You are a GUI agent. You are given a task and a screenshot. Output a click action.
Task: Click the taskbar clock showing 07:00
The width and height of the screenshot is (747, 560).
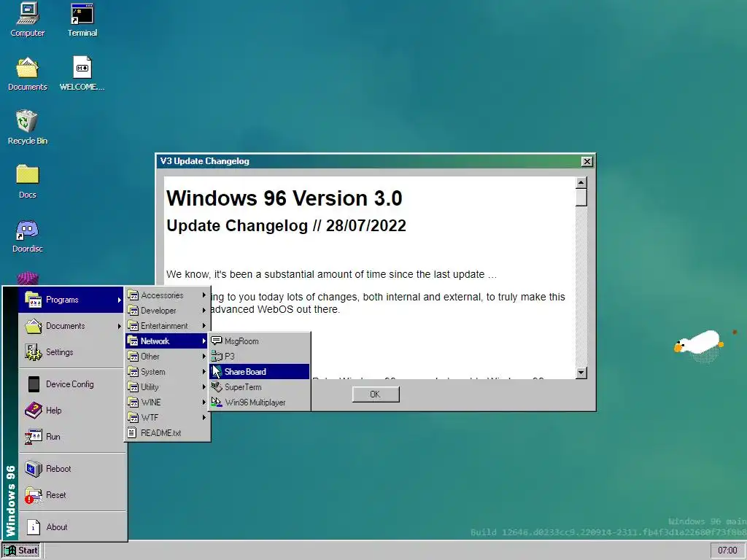727,551
